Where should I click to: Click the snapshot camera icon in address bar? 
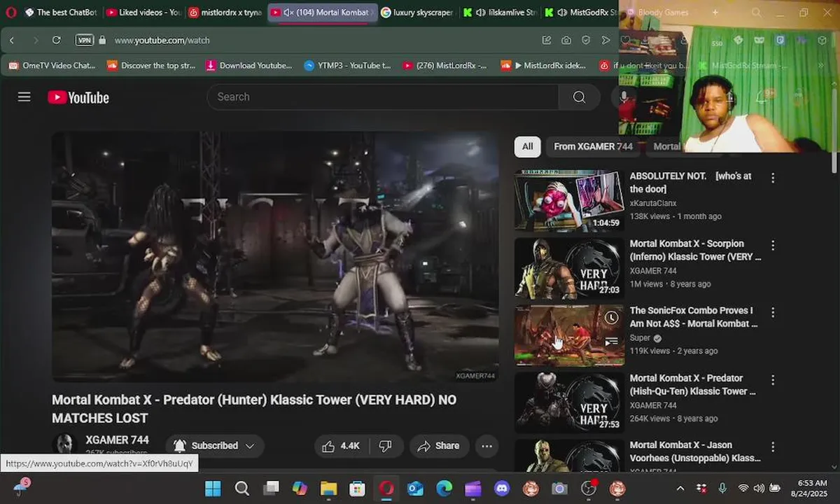pos(566,41)
